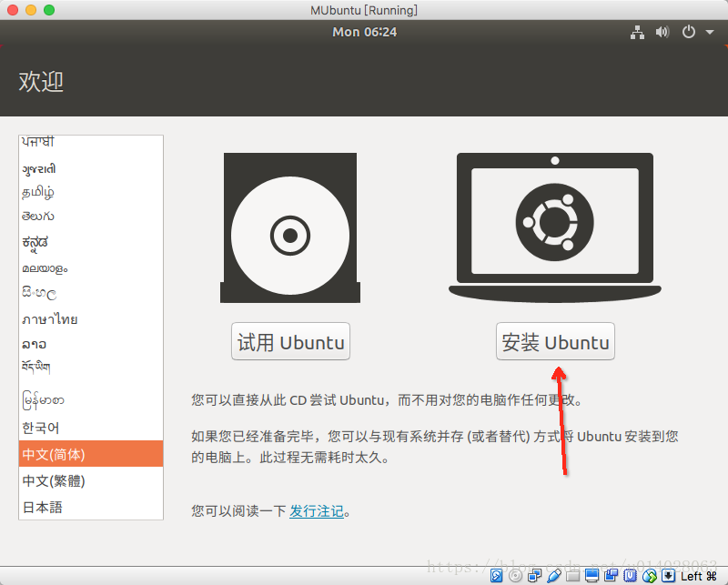The height and width of the screenshot is (585, 728).
Task: Click the Left ⌘ host key indicator
Action: [x=699, y=576]
